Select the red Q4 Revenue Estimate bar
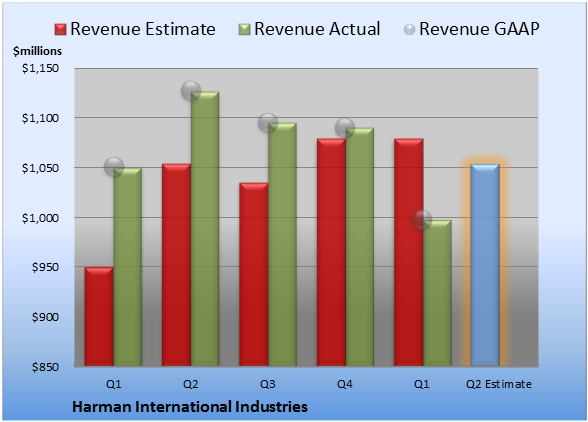Viewport: 588px width, 422px height. click(x=331, y=252)
